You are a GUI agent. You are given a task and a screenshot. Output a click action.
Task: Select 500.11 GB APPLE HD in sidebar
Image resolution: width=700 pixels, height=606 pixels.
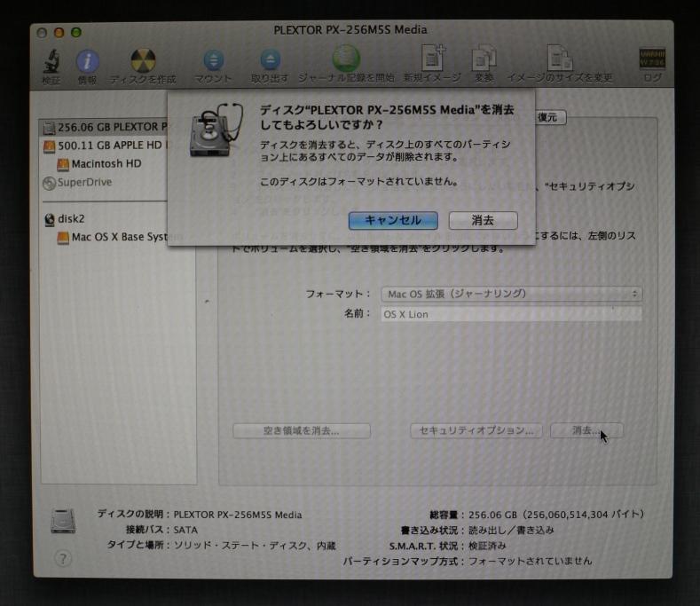104,146
